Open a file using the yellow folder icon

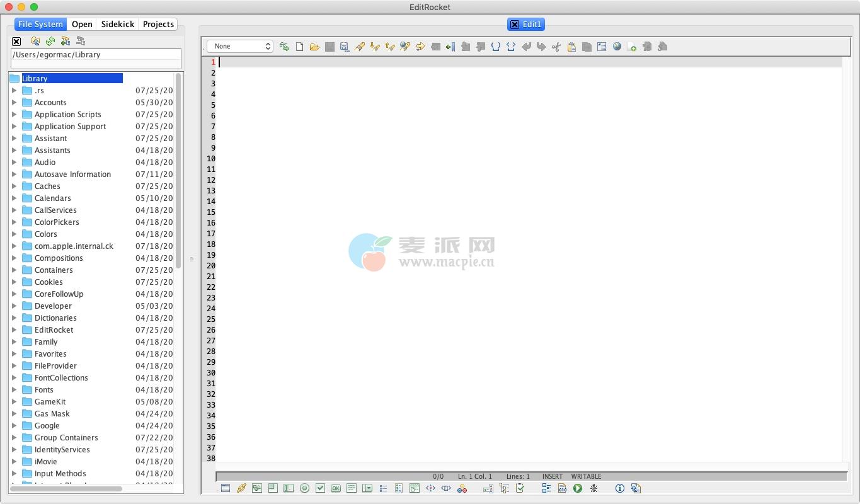[x=314, y=47]
